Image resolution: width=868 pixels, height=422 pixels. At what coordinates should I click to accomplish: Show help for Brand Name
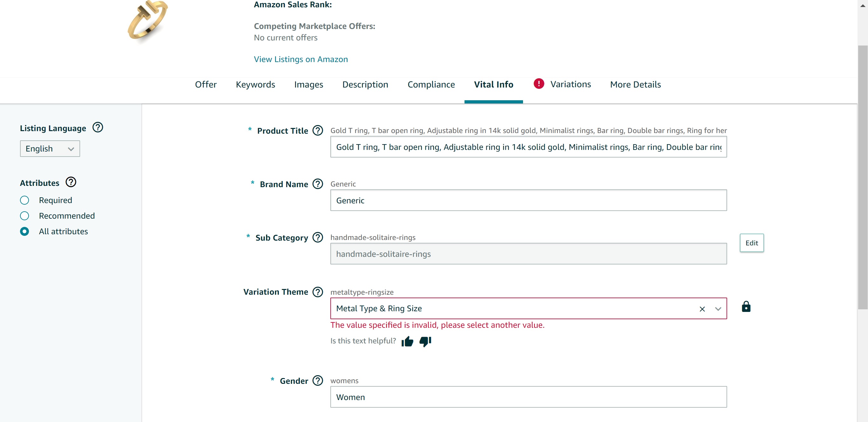point(318,184)
